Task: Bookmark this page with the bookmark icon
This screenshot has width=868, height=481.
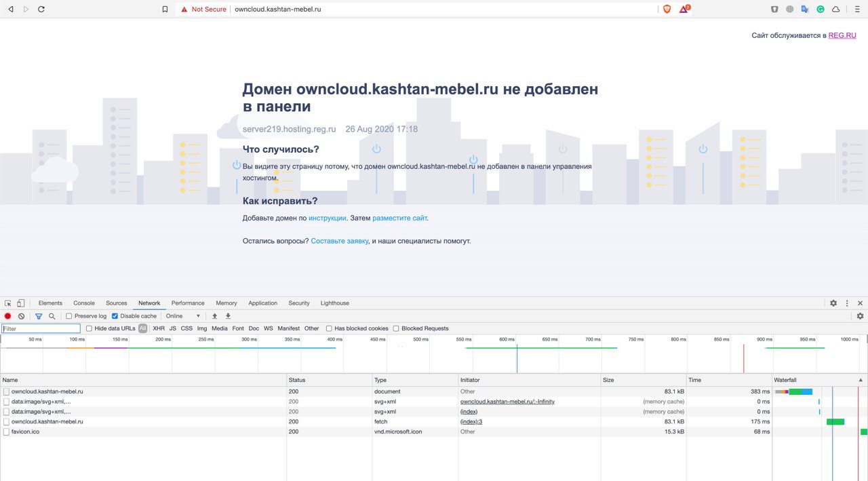Action: point(165,9)
